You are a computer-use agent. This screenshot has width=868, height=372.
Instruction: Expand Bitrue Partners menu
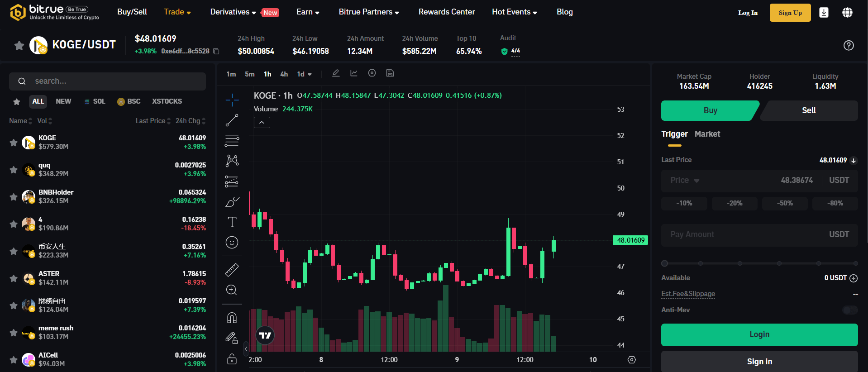click(x=369, y=12)
